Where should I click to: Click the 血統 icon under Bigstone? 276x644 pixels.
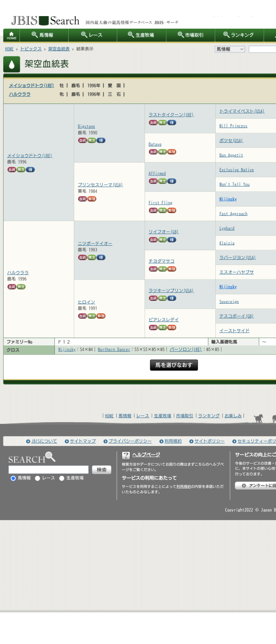click(x=82, y=140)
